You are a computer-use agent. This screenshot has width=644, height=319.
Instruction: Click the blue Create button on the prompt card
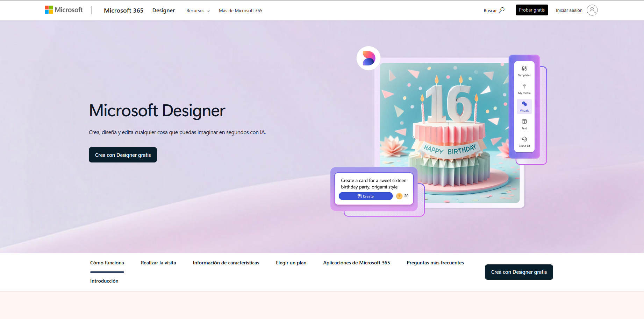(365, 196)
